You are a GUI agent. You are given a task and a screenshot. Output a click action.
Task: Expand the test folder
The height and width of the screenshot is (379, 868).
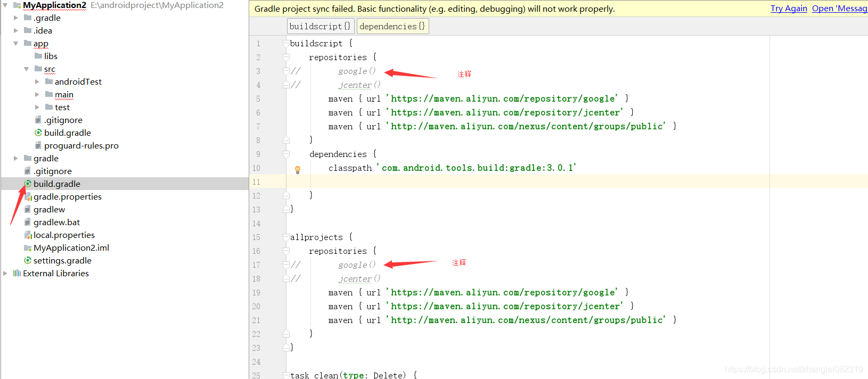[37, 107]
